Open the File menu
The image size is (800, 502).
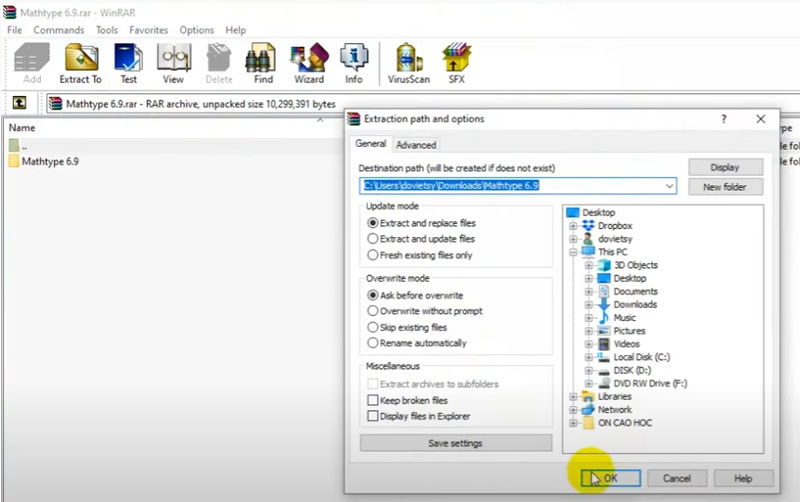(14, 30)
